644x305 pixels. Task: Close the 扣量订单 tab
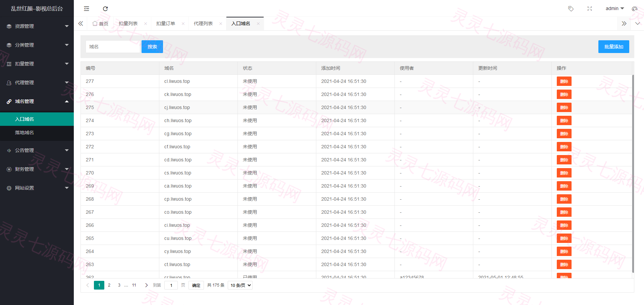[x=183, y=23]
